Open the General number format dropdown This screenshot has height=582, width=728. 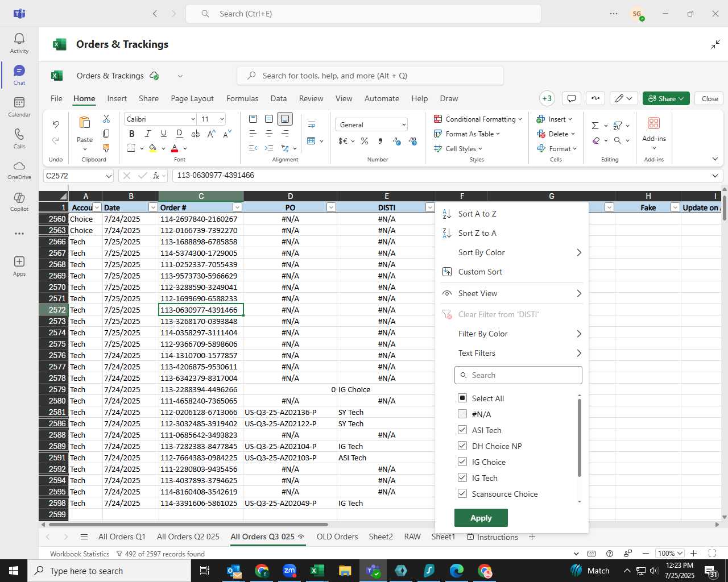pyautogui.click(x=404, y=124)
